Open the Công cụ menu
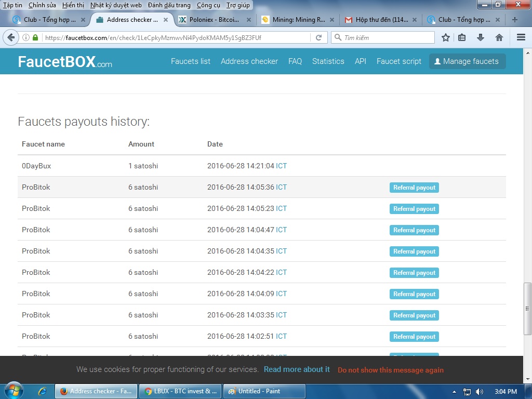 (x=208, y=5)
